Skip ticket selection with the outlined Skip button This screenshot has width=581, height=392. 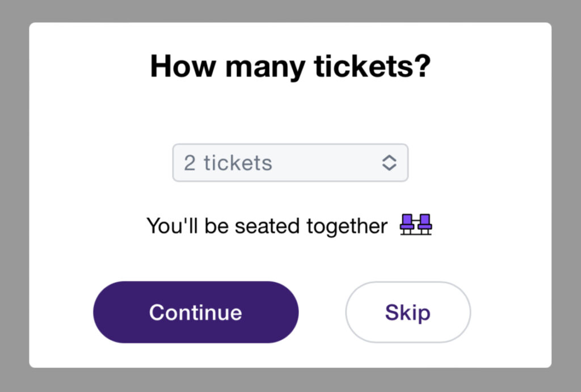coord(407,312)
